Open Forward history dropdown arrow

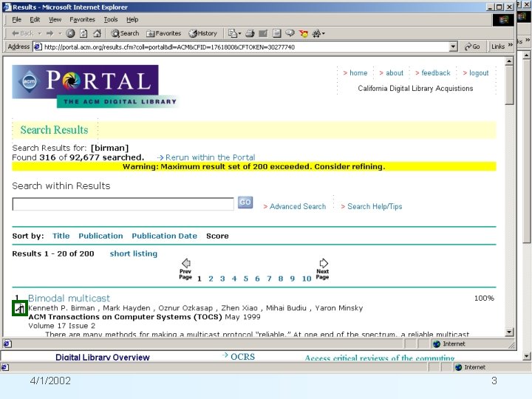[60, 33]
